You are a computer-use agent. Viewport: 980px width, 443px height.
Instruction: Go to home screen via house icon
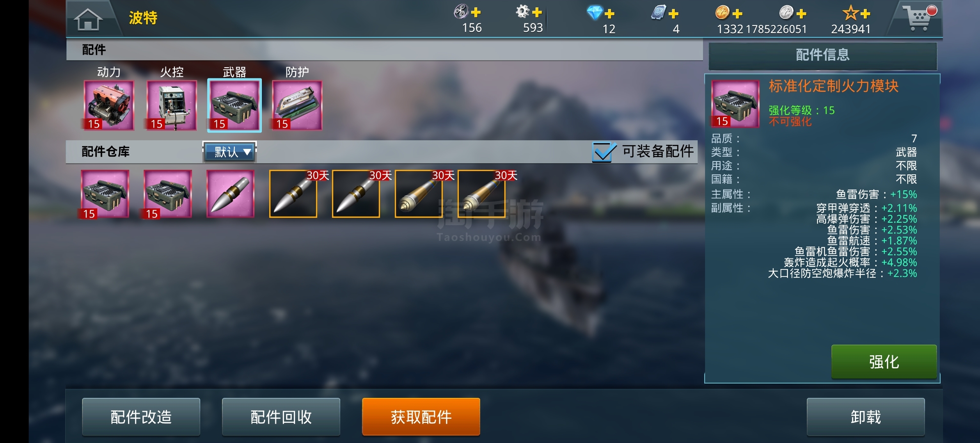[88, 19]
